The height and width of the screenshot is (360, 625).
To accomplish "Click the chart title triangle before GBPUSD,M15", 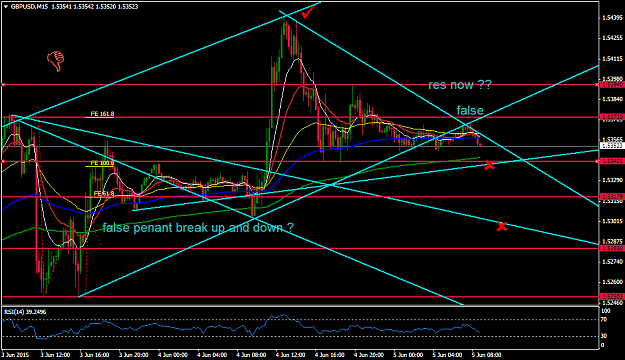I will [x=6, y=7].
